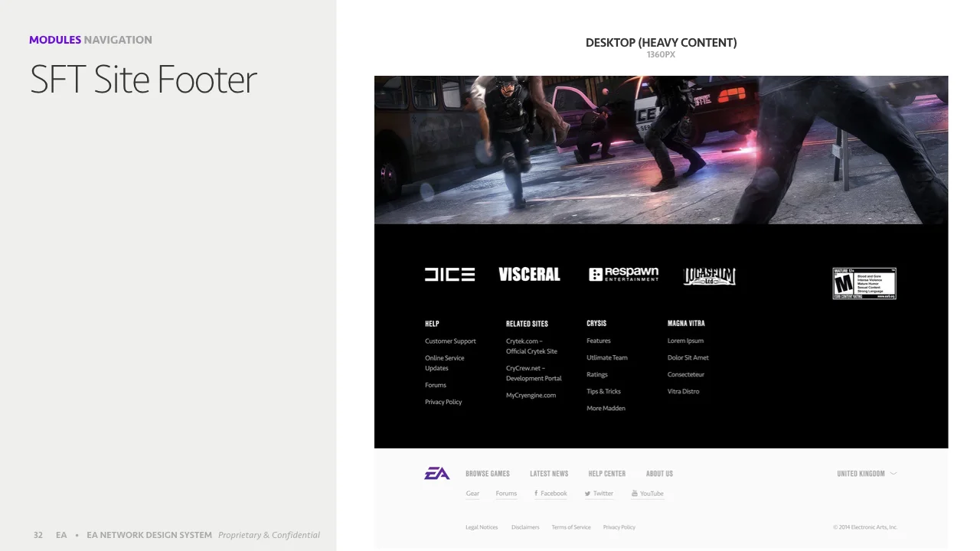Open the More Madden link

point(606,409)
